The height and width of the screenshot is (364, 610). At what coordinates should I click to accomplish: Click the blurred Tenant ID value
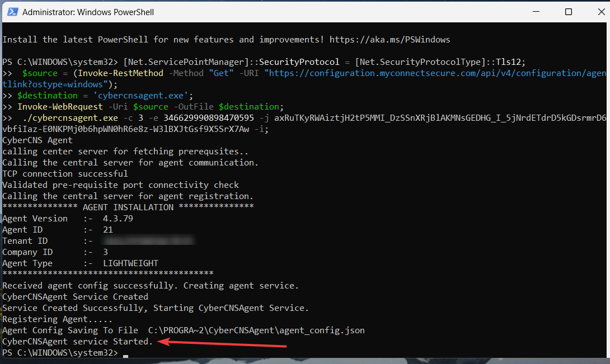coord(148,241)
